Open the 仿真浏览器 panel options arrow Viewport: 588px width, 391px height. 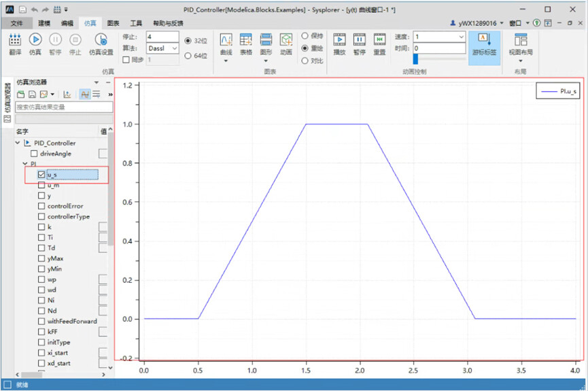point(97,82)
